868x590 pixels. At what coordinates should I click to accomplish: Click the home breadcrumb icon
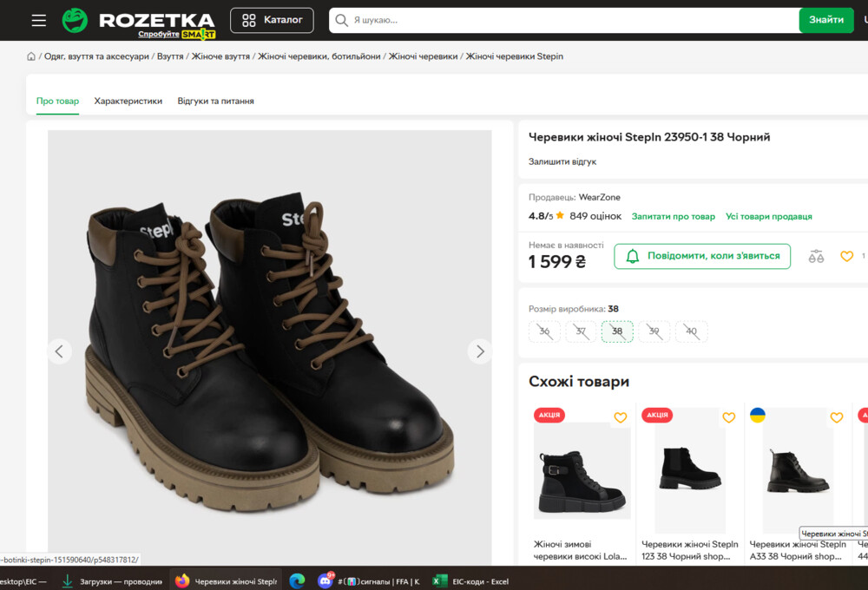[31, 56]
